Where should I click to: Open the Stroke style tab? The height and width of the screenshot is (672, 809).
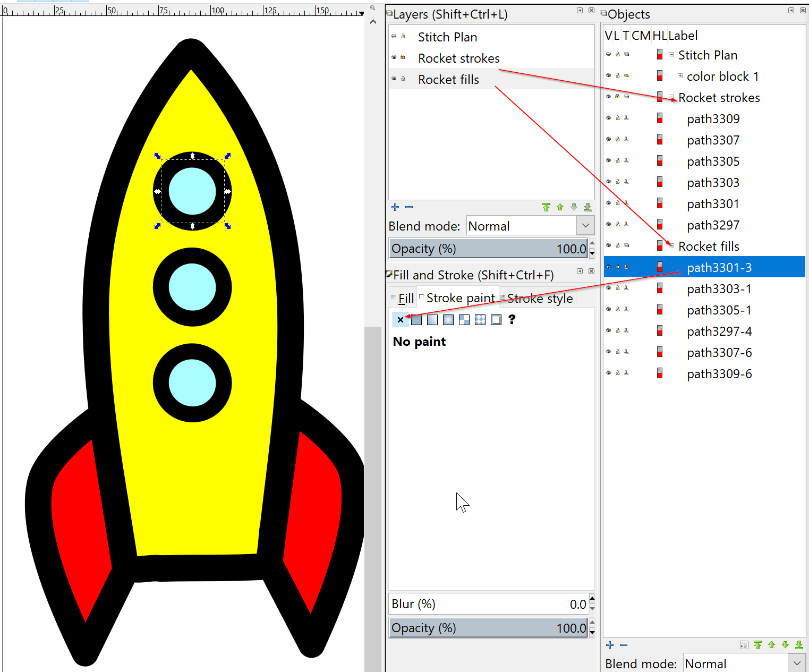click(540, 299)
